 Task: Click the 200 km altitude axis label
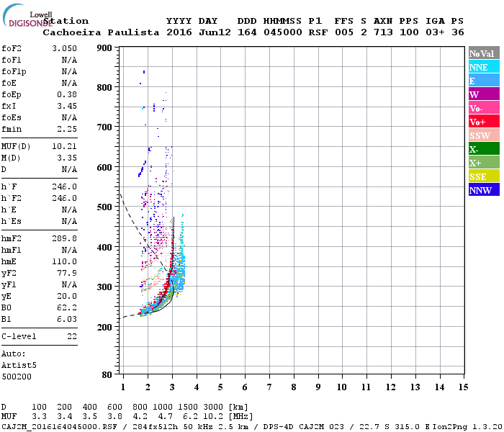coord(104,327)
